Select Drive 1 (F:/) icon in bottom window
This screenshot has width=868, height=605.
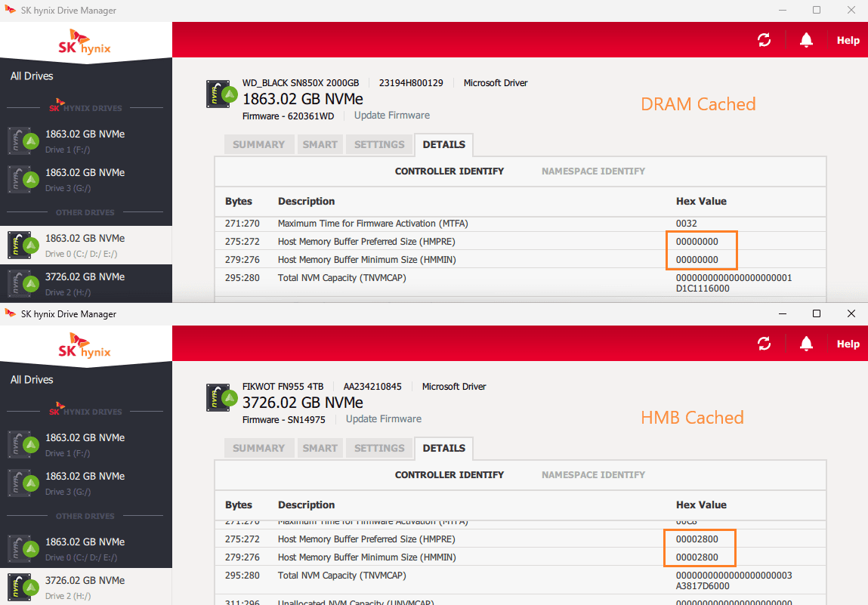coord(22,444)
